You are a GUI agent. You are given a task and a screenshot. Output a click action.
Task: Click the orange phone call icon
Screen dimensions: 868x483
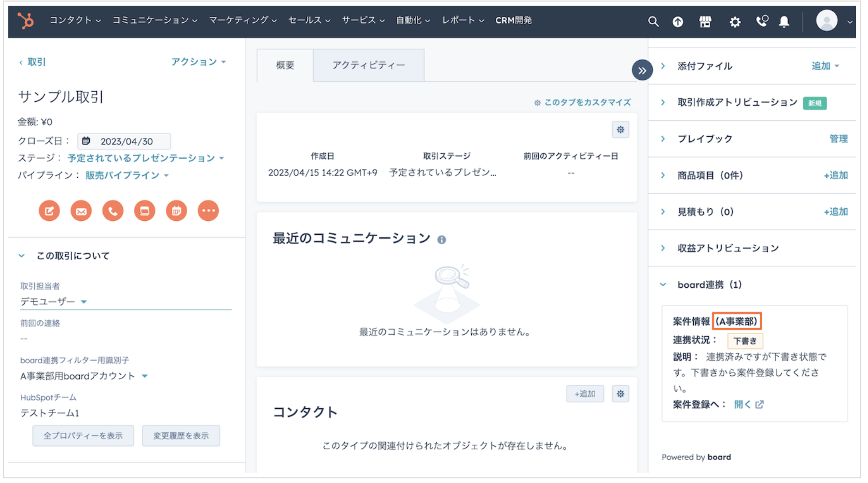pyautogui.click(x=113, y=211)
